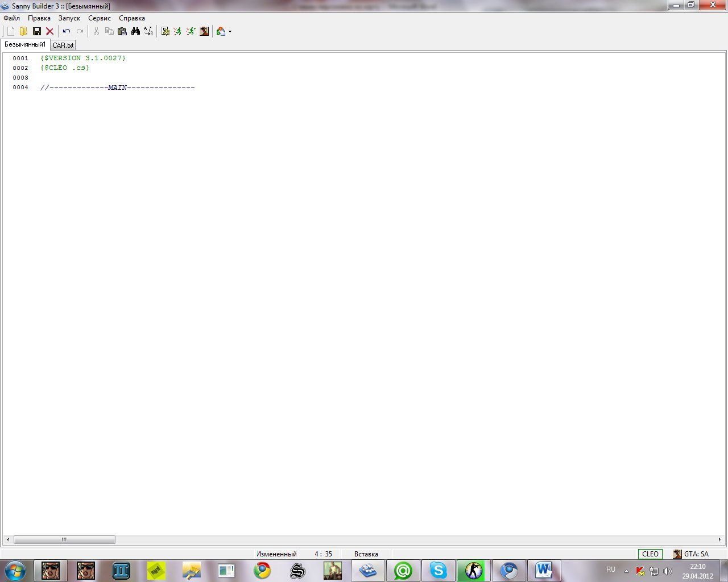The width and height of the screenshot is (728, 582).
Task: Open the Правка menu
Action: tap(39, 18)
